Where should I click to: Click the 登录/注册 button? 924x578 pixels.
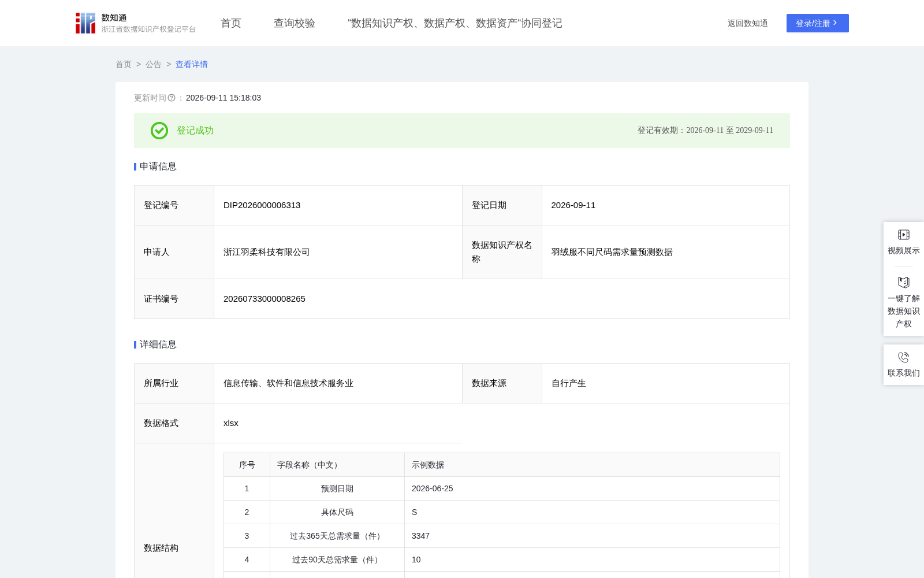point(818,23)
